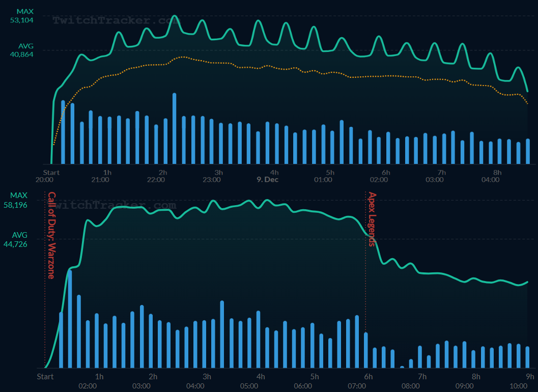Click the 03:00 time label on bottom chart
Image resolution: width=538 pixels, height=392 pixels.
141,386
